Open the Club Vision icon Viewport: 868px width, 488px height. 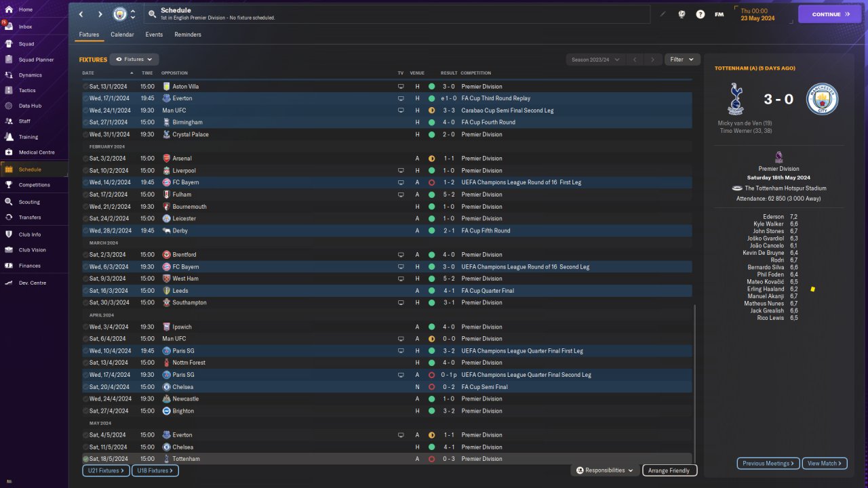point(8,250)
